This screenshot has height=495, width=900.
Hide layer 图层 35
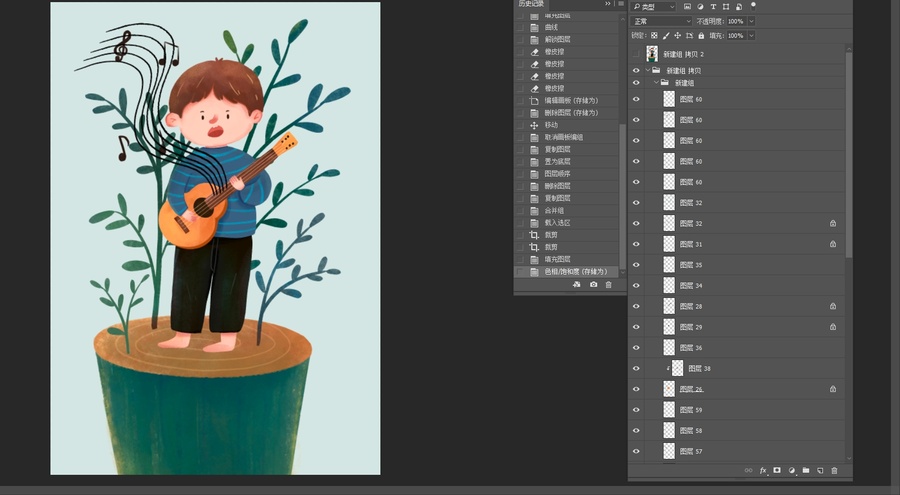pos(636,265)
